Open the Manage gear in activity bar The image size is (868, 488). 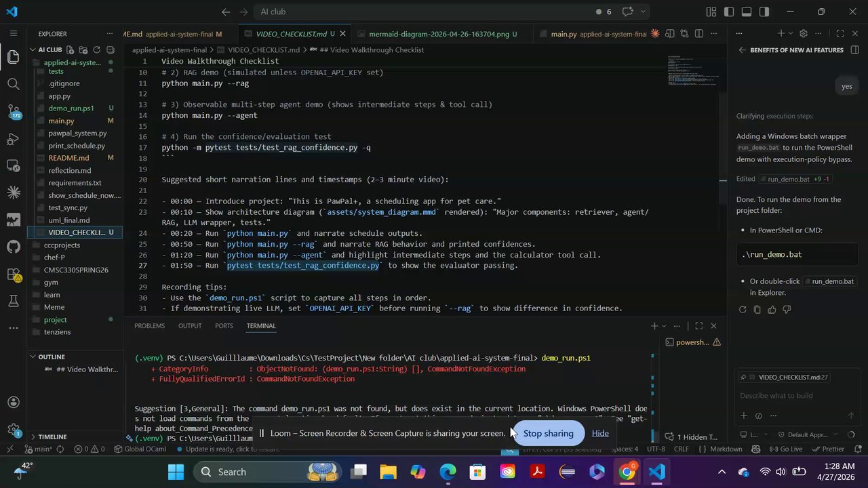tap(13, 430)
